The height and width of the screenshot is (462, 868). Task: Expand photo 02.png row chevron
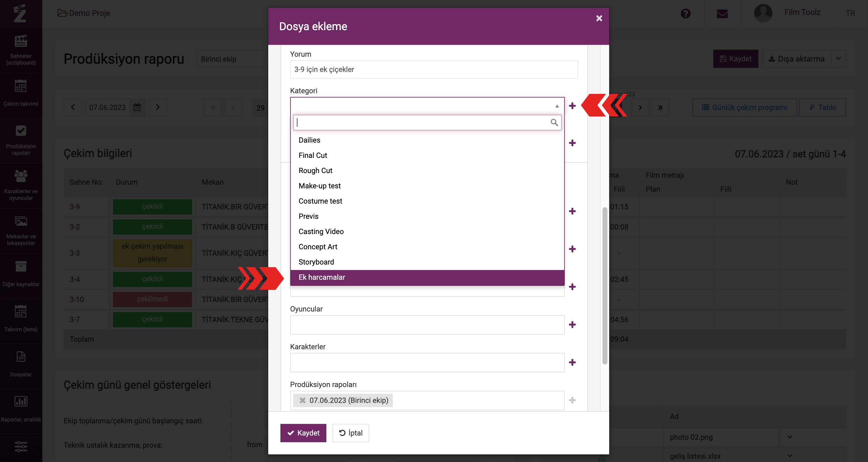pyautogui.click(x=789, y=437)
